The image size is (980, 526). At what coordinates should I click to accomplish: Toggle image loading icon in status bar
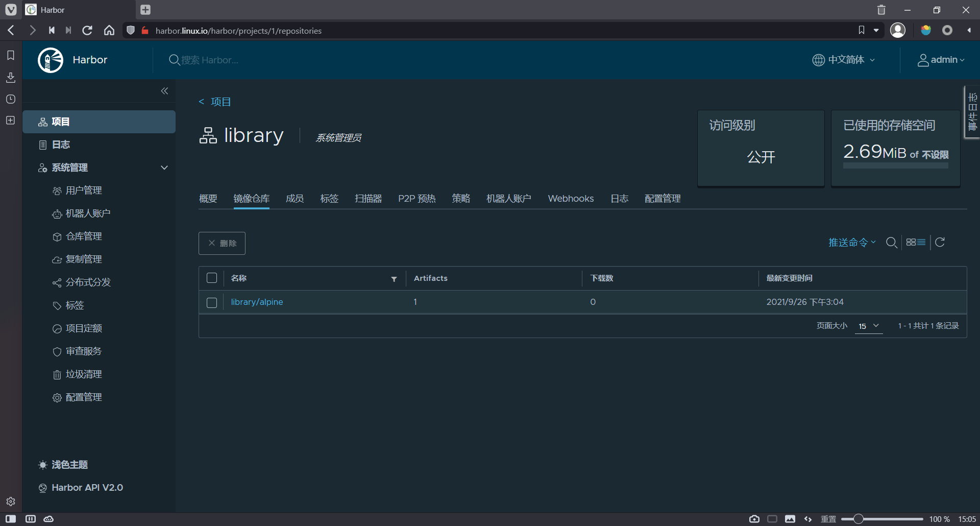click(790, 519)
